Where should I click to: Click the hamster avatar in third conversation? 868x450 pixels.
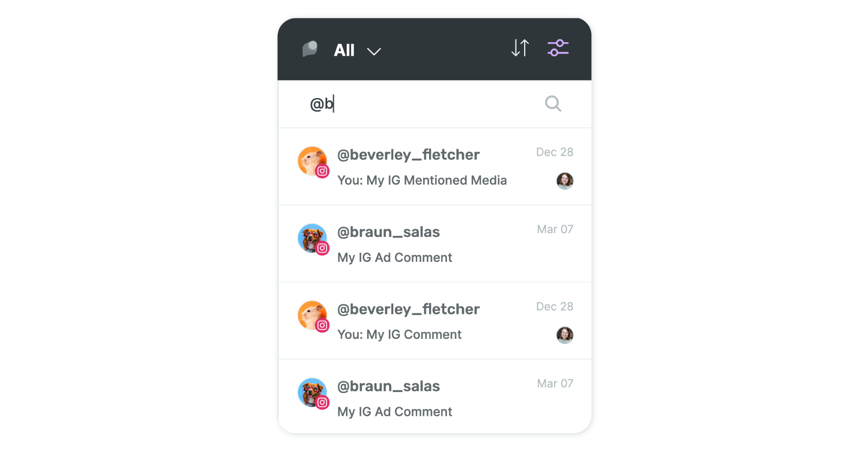click(312, 316)
